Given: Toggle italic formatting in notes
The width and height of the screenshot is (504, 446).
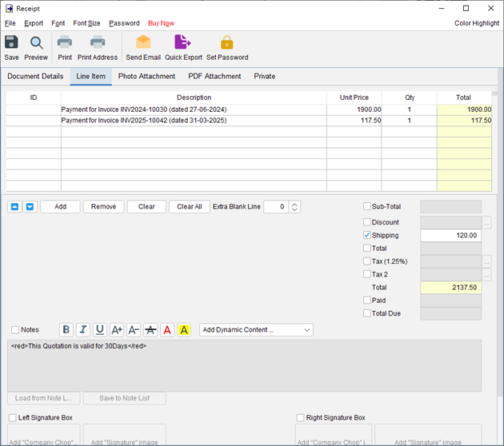Looking at the screenshot, I should (83, 330).
